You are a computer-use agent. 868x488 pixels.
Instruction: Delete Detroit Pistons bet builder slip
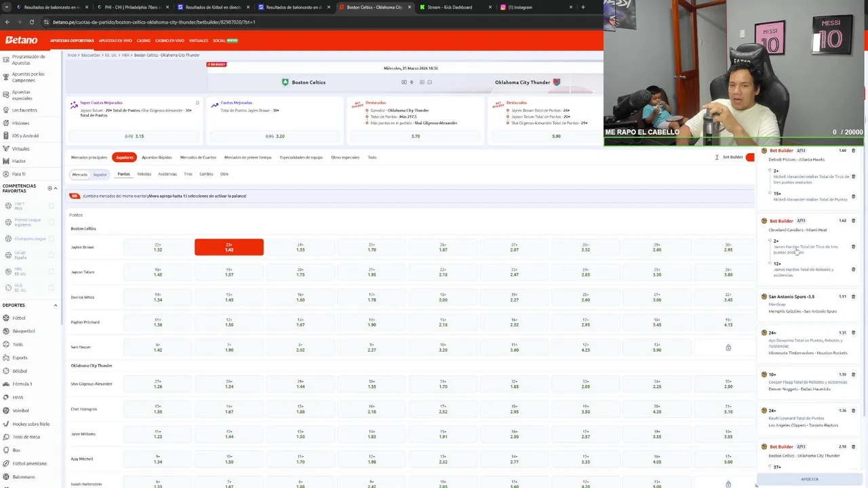pyautogui.click(x=853, y=150)
